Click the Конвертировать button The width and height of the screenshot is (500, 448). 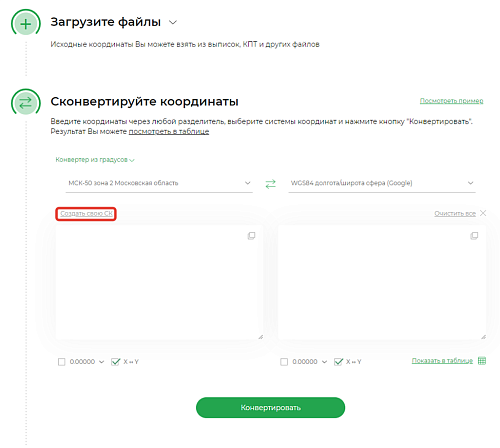[270, 407]
